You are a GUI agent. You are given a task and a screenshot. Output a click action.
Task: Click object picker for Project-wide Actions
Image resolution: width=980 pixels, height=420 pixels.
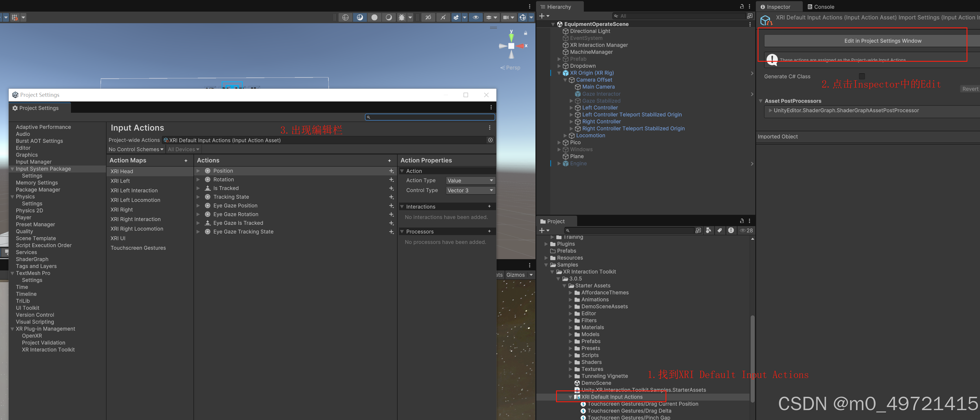[x=490, y=140]
